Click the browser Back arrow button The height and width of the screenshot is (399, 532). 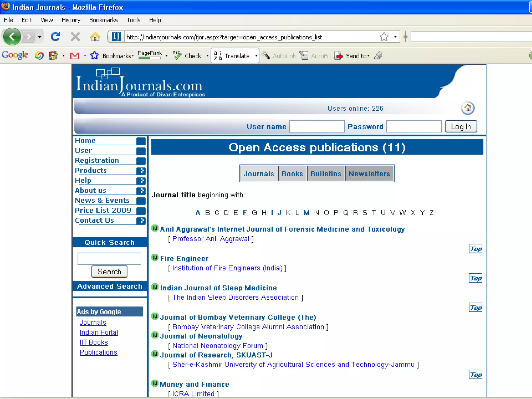click(x=12, y=37)
